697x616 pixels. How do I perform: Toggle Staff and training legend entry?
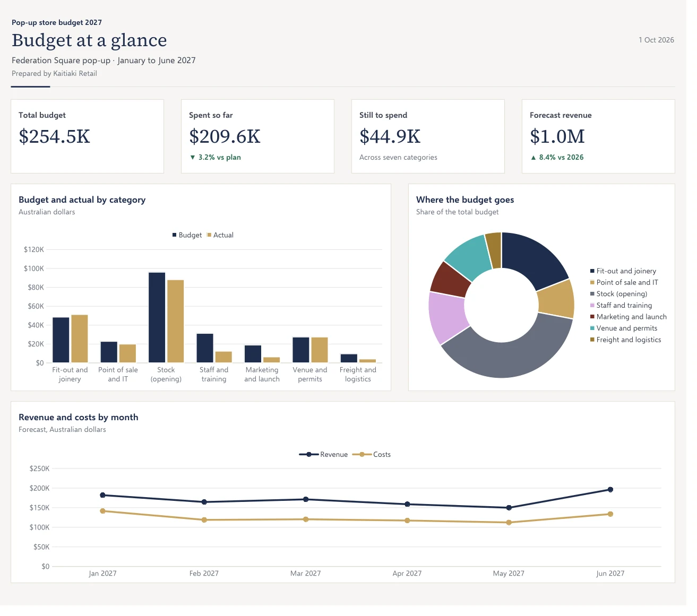(621, 306)
